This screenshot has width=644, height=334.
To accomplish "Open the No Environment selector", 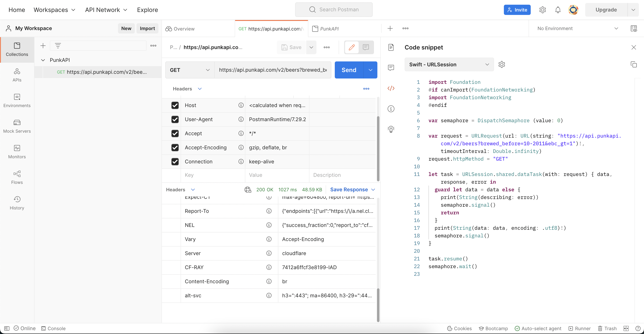I will 578,28.
